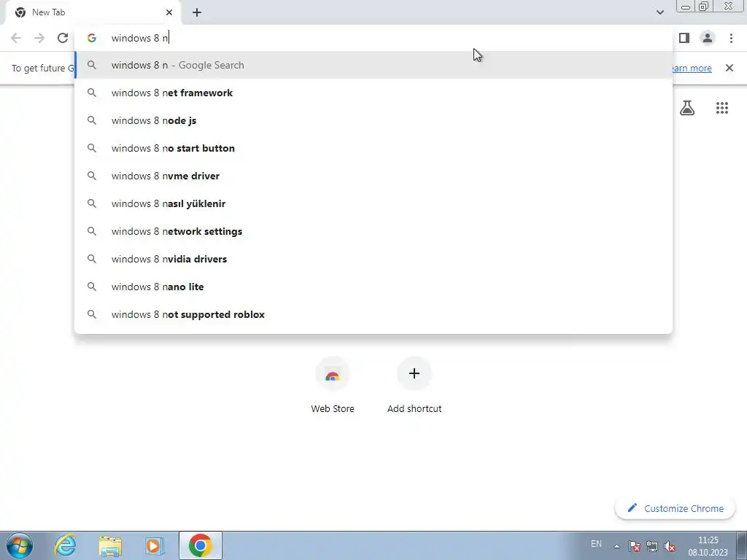Close the New Tab tab
The image size is (747, 560).
click(169, 12)
